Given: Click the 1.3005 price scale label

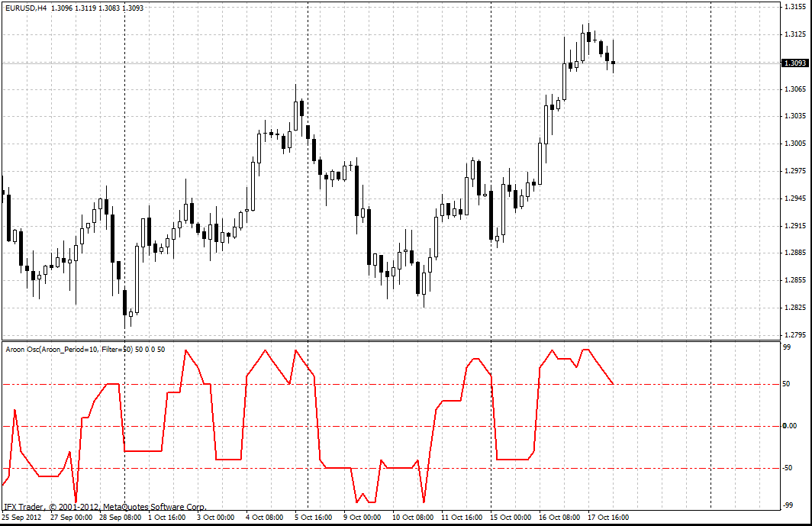Looking at the screenshot, I should [x=794, y=144].
